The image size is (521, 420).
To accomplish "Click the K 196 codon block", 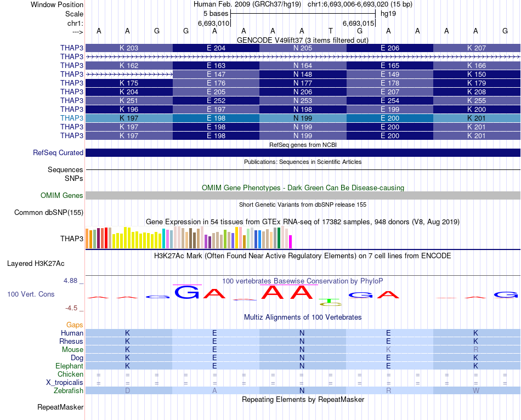I will (129, 109).
